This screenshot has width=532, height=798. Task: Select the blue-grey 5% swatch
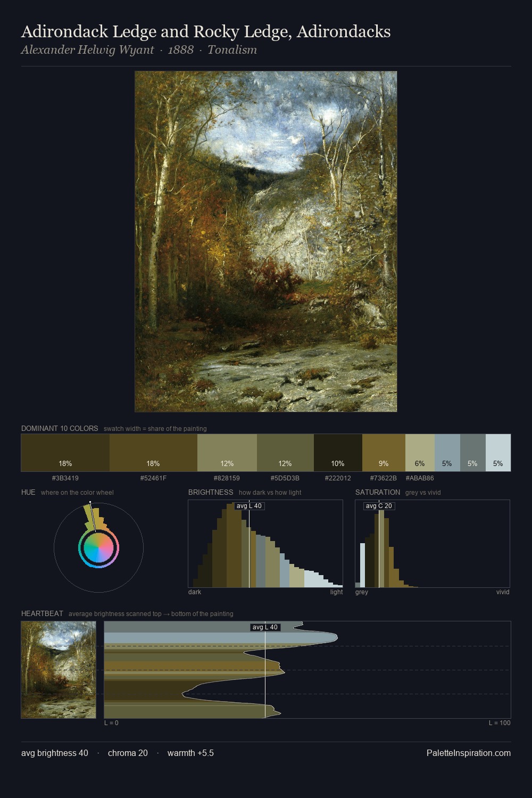pyautogui.click(x=447, y=453)
